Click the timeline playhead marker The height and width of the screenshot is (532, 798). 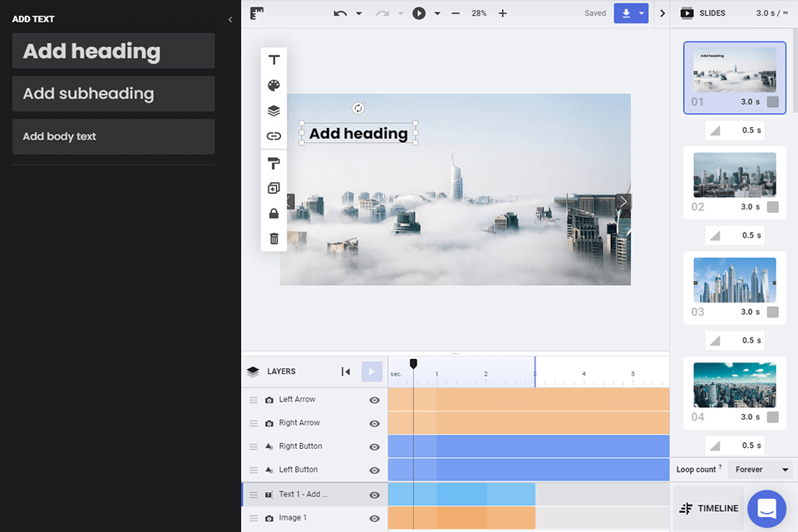point(413,363)
